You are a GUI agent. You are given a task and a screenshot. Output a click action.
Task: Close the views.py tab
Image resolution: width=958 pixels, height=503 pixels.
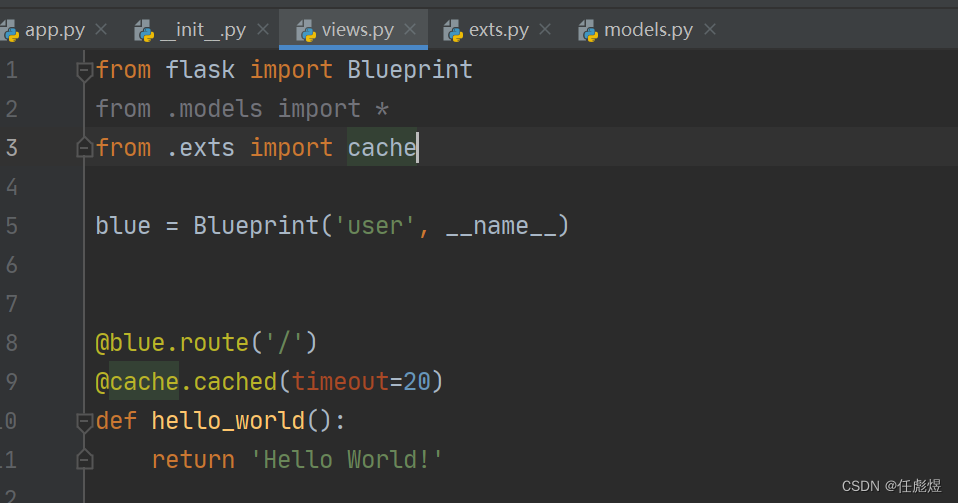410,29
